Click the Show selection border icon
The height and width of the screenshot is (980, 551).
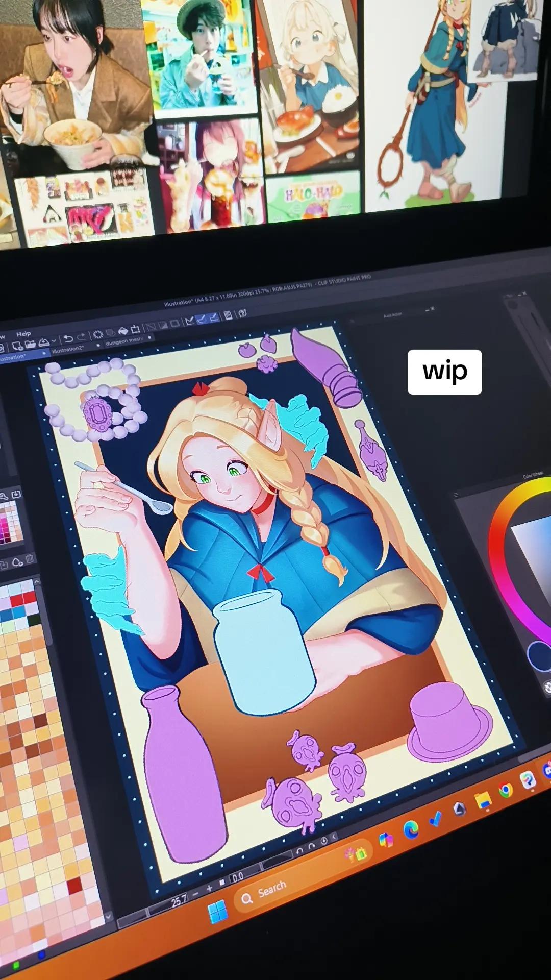(174, 323)
